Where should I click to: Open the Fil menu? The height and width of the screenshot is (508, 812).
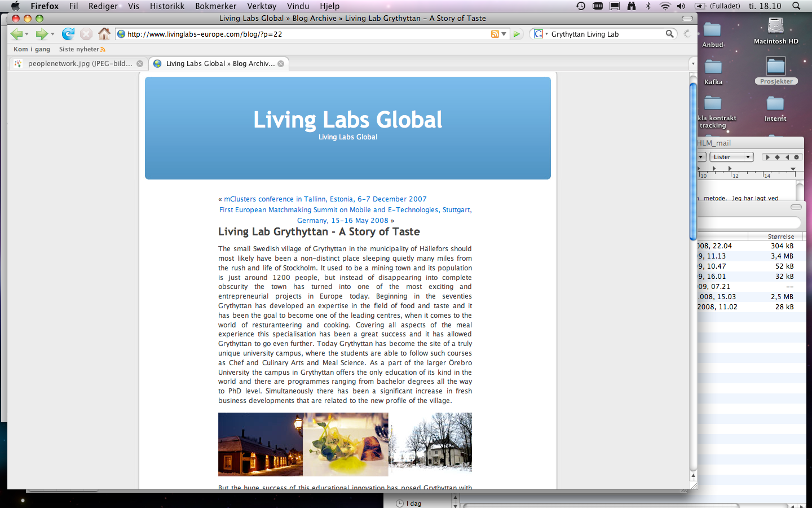73,6
